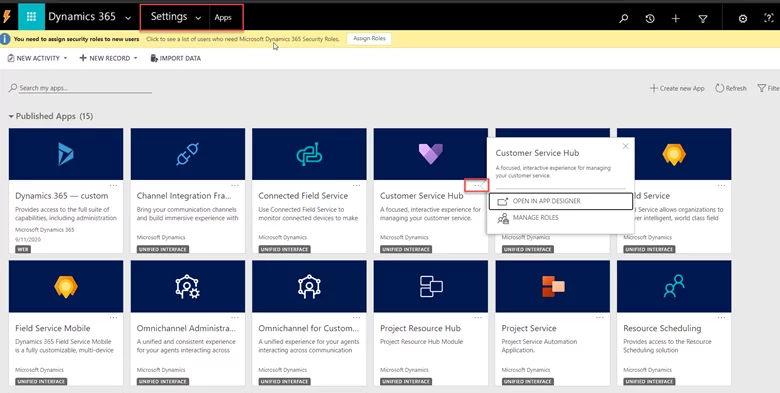Open the Project Service app tile
This screenshot has width=780, height=393.
(x=553, y=323)
